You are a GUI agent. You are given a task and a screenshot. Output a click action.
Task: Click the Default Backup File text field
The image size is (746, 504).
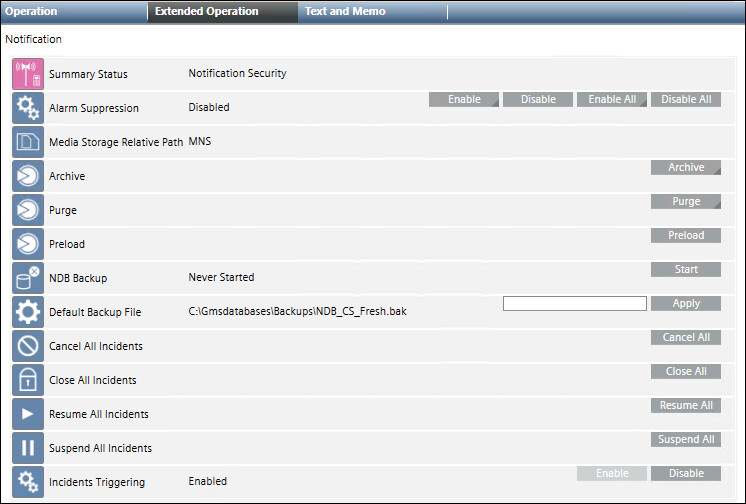tap(575, 304)
